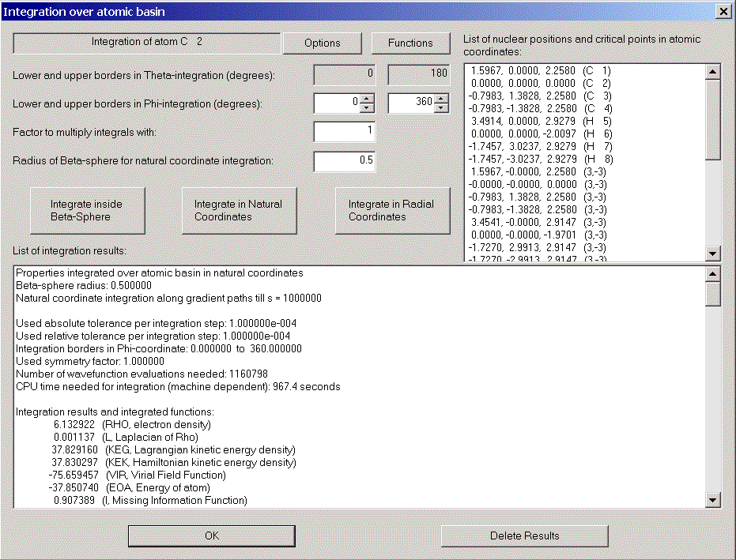
Task: Close the Integration over atomic basin dialog
Action: click(722, 11)
